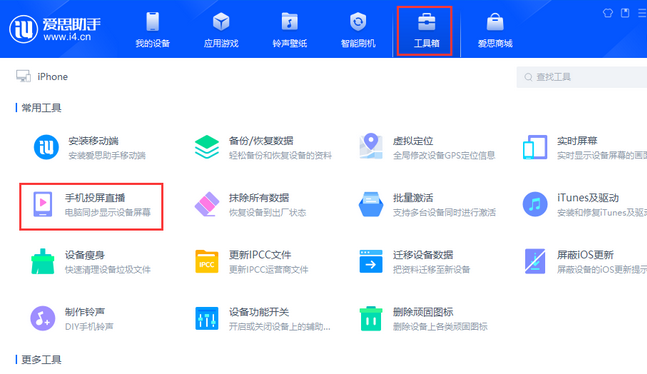The width and height of the screenshot is (647, 374).
Task: Click the text 恢复设备到出厂状态
Action: 267,213
